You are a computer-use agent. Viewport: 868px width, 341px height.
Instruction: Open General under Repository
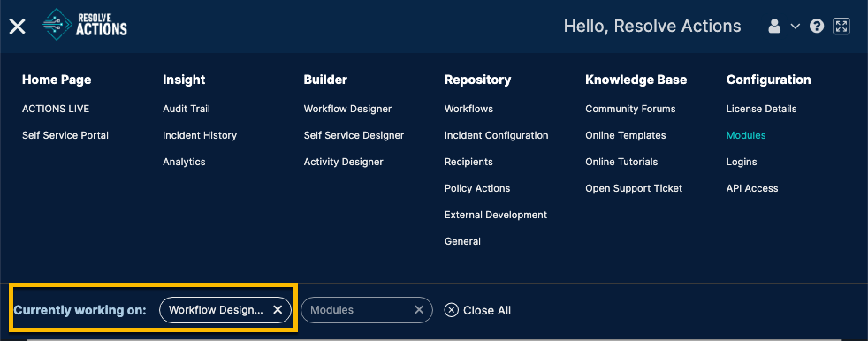coord(463,241)
